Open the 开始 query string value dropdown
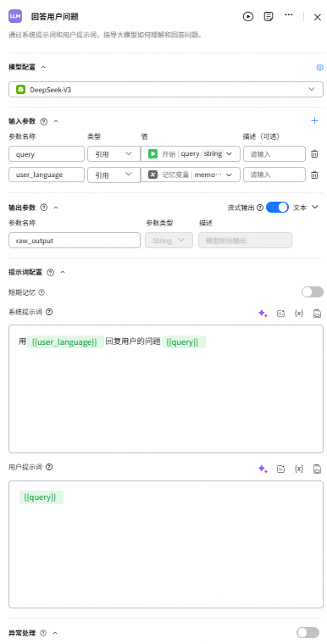327x644 pixels. coord(191,154)
